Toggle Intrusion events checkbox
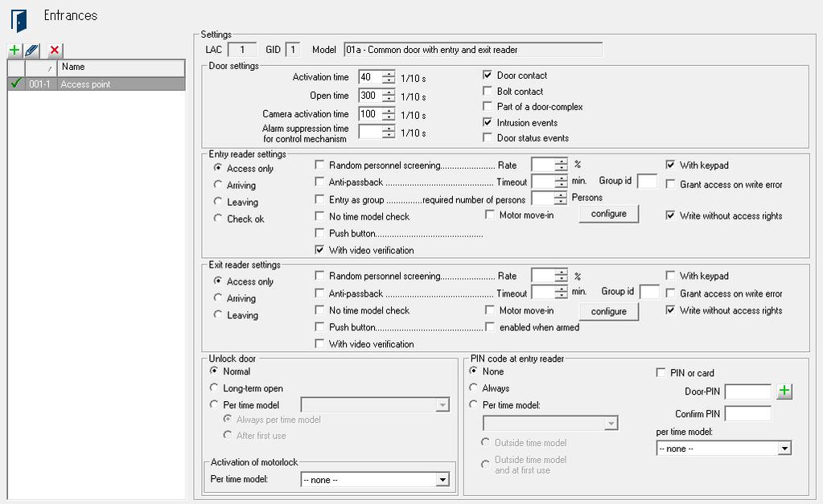Viewport: 823px width, 504px height. coord(488,122)
